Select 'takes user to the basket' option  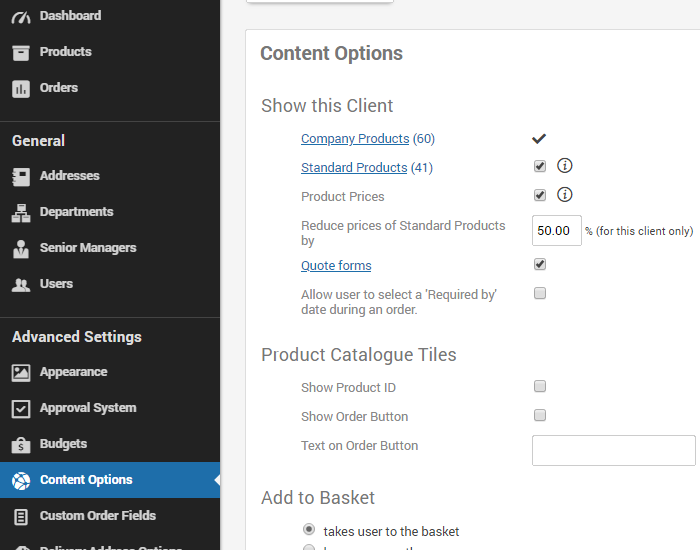coord(309,529)
